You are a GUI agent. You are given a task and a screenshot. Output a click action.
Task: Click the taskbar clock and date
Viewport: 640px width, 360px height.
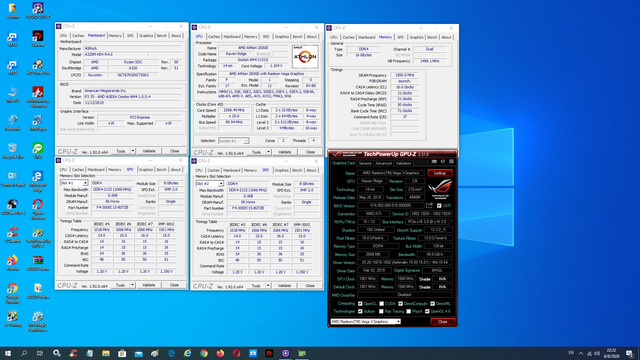click(611, 353)
